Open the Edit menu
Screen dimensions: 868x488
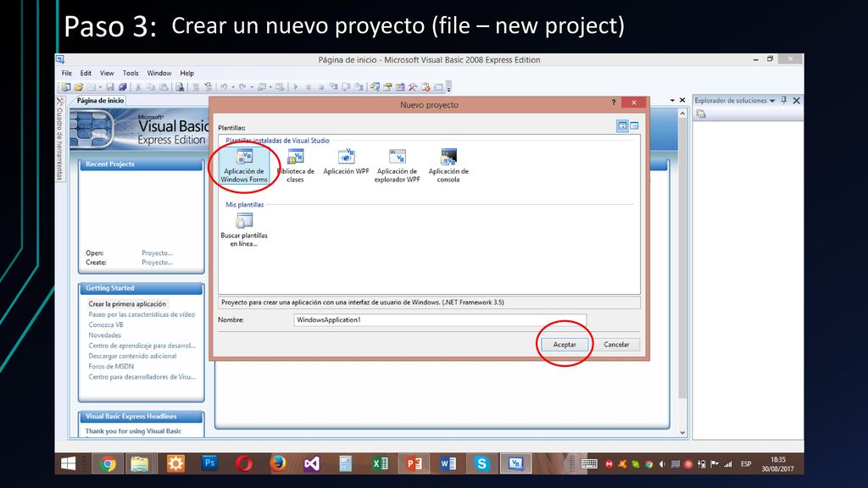click(x=86, y=73)
